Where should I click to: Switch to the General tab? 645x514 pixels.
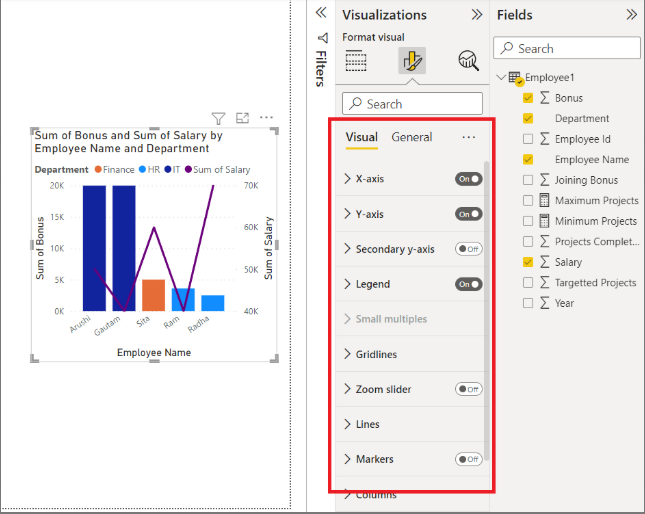[x=412, y=137]
